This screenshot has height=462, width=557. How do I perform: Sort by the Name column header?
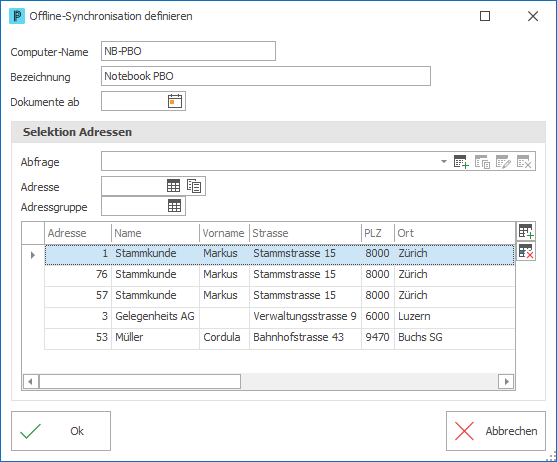(x=156, y=233)
